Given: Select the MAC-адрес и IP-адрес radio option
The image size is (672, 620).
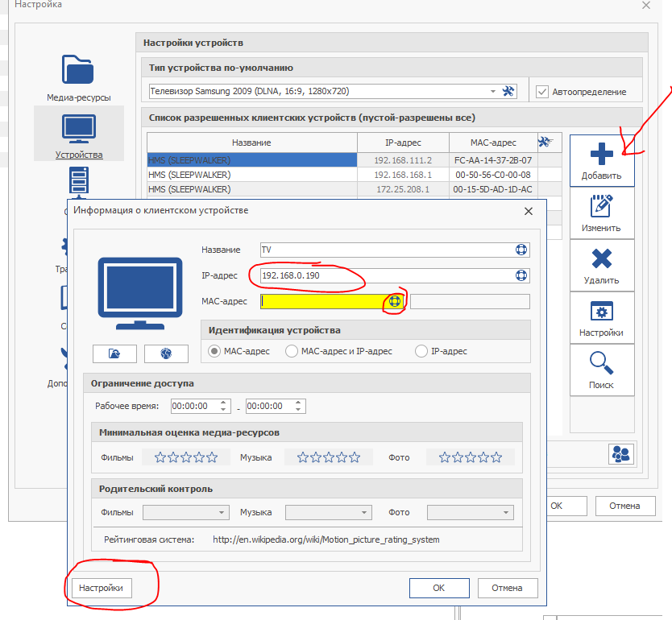Looking at the screenshot, I should (x=292, y=351).
